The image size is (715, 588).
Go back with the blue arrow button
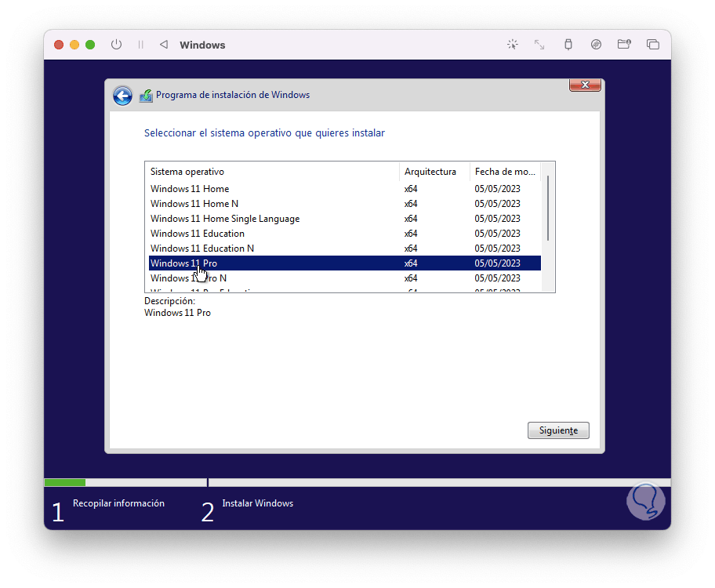[122, 96]
